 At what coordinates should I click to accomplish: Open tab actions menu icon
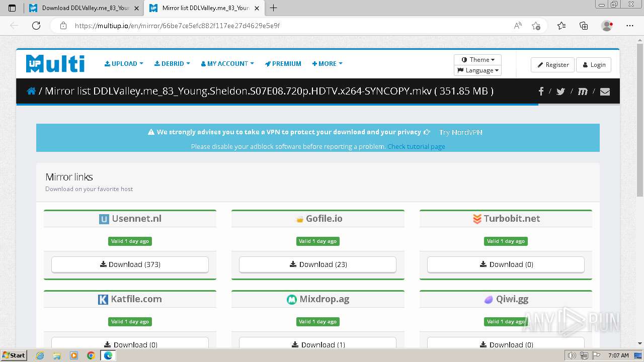point(12,8)
